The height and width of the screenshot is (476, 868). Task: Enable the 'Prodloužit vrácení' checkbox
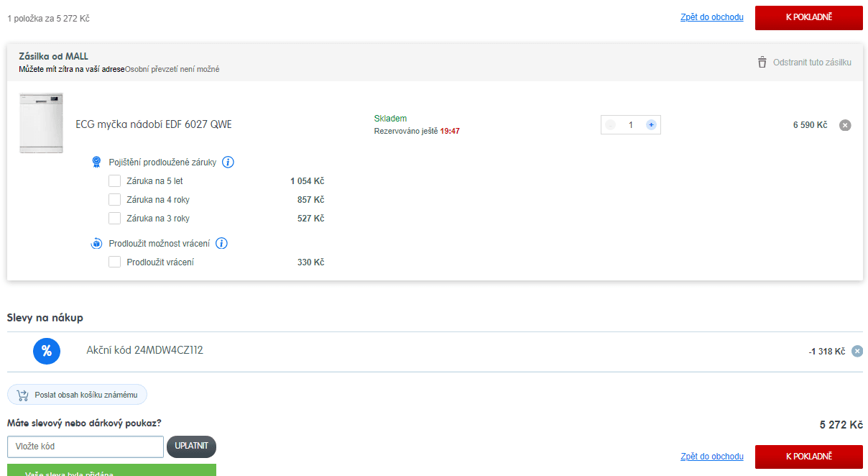[114, 262]
